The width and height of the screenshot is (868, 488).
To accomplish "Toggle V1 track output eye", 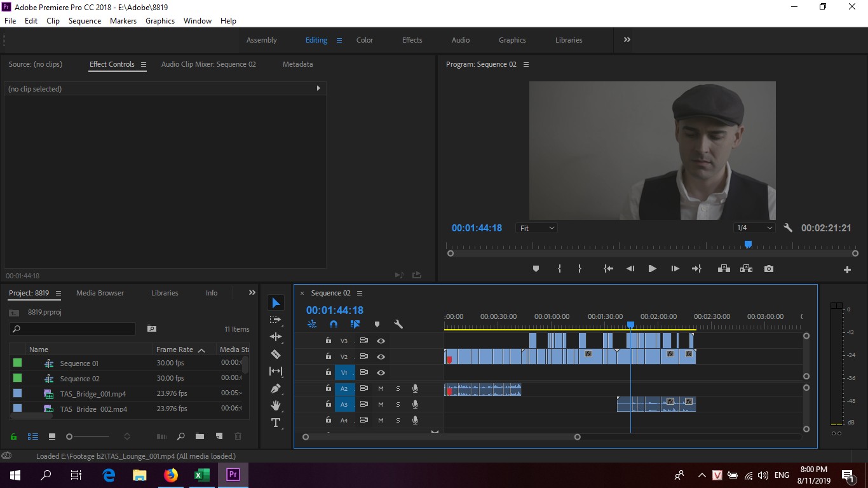I will pyautogui.click(x=381, y=372).
